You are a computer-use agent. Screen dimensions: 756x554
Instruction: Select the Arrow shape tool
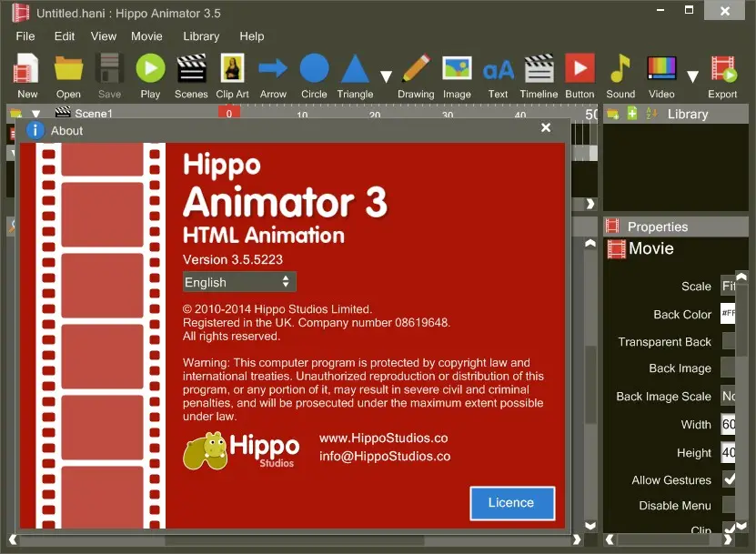point(273,76)
